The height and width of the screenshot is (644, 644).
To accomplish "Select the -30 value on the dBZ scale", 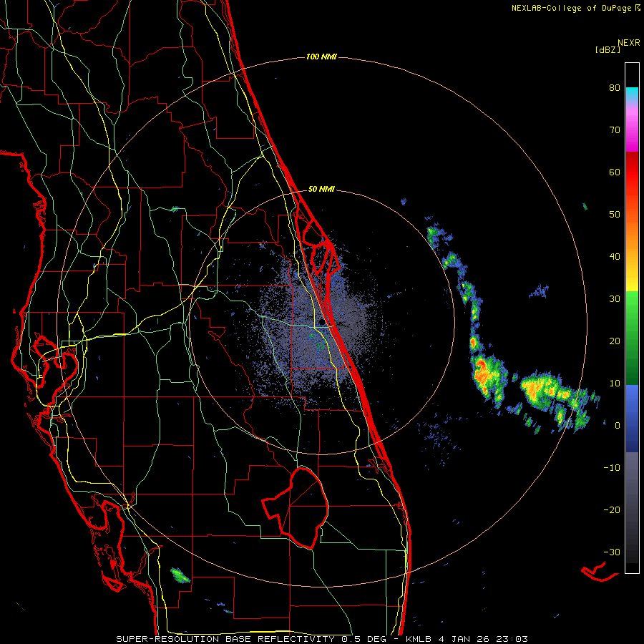I will (x=612, y=552).
